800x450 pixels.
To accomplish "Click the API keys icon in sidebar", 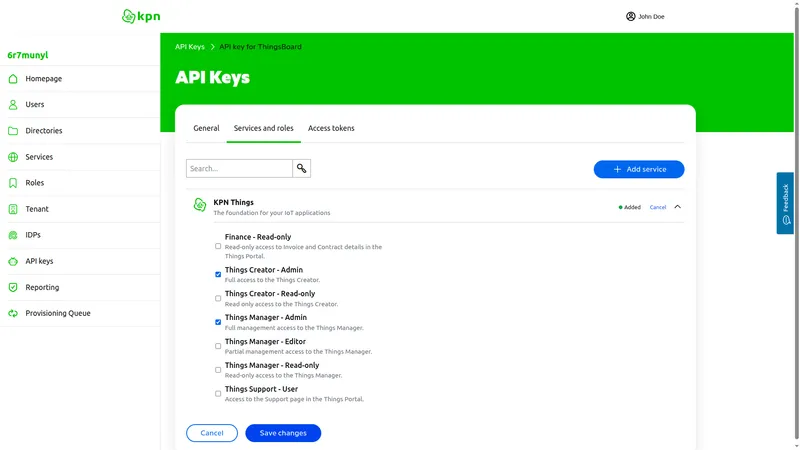I will point(13,261).
